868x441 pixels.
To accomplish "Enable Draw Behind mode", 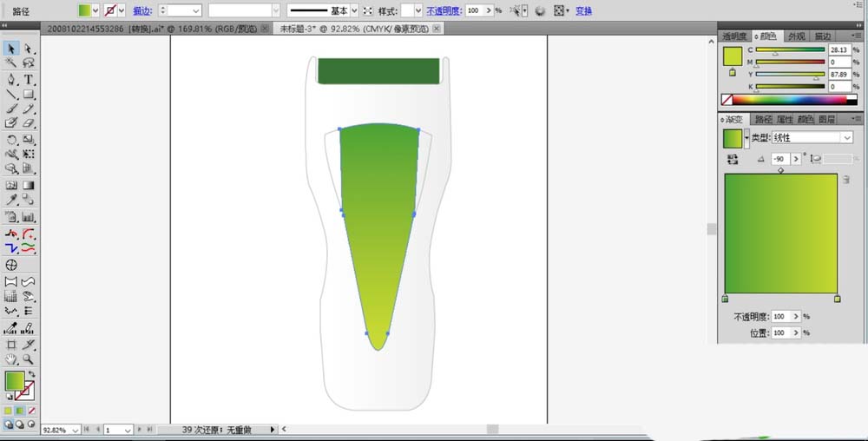I will click(19, 425).
